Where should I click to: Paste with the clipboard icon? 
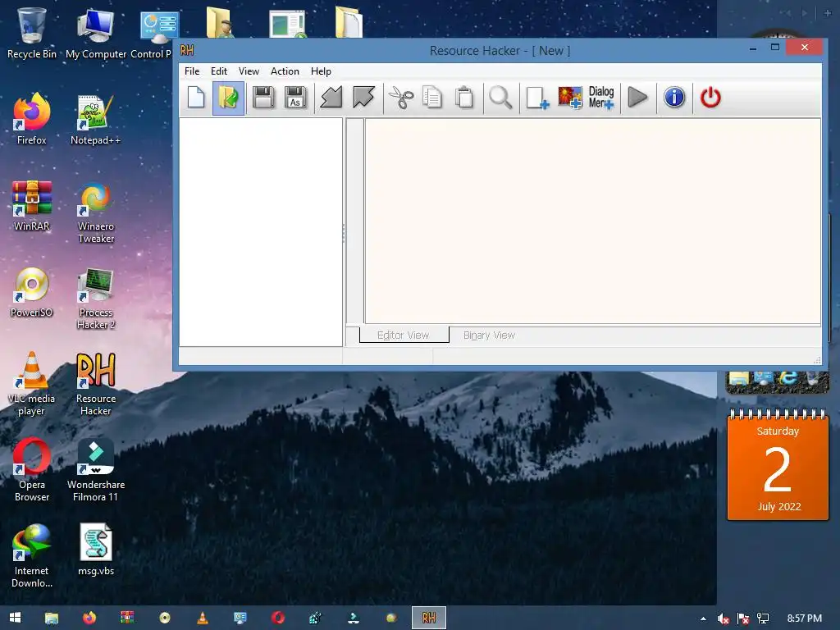(x=464, y=98)
